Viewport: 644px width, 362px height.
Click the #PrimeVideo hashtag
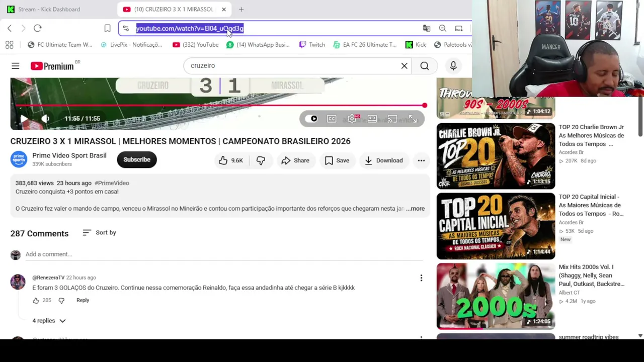pos(112,183)
